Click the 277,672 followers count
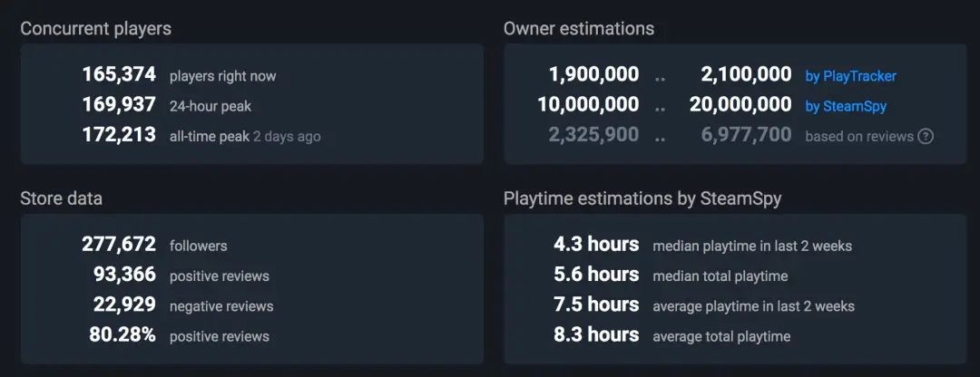 [x=119, y=245]
